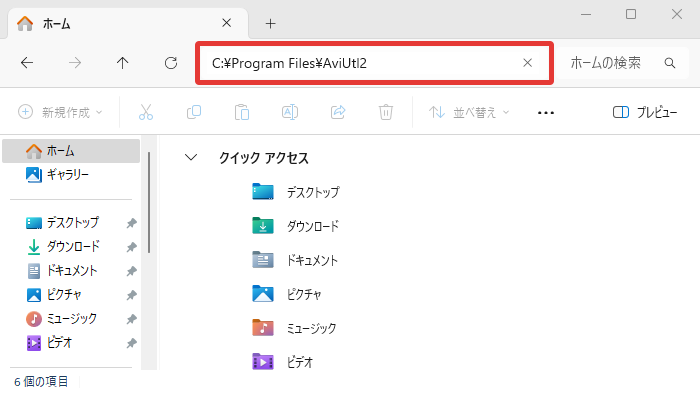700x394 pixels.
Task: Select the ビデオ folder in Quick Access
Action: pyautogui.click(x=283, y=361)
